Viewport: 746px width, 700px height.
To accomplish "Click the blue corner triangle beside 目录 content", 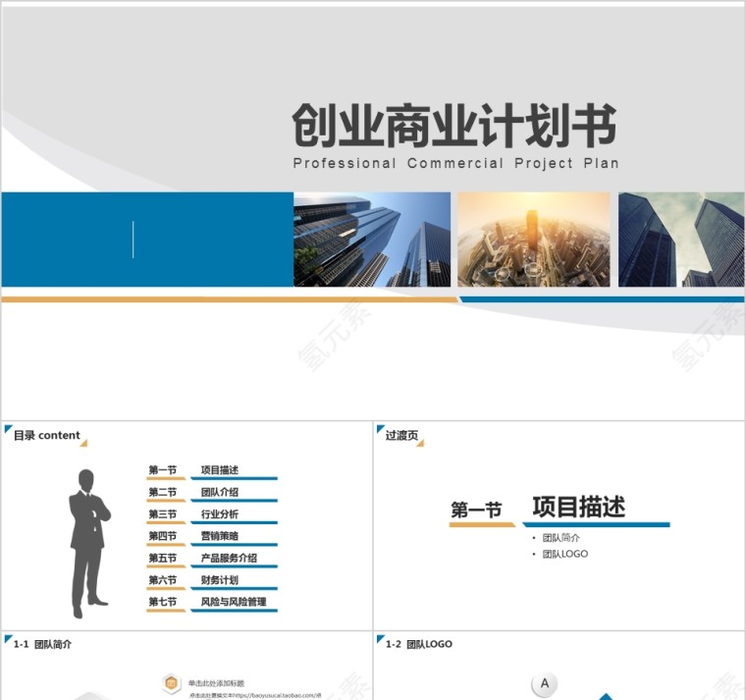I will (x=8, y=429).
